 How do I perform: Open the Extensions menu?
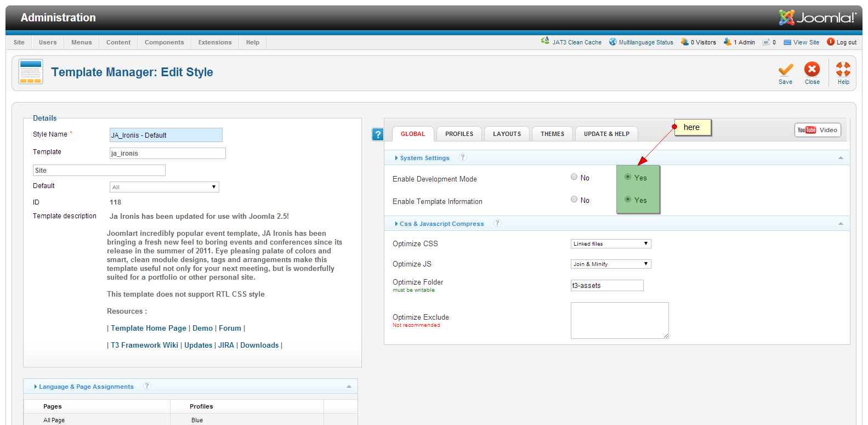pos(215,42)
